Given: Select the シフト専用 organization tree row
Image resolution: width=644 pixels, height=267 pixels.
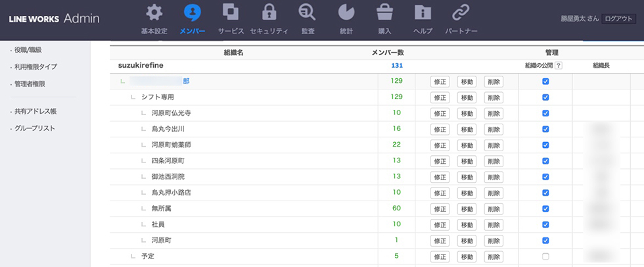Looking at the screenshot, I should 158,97.
